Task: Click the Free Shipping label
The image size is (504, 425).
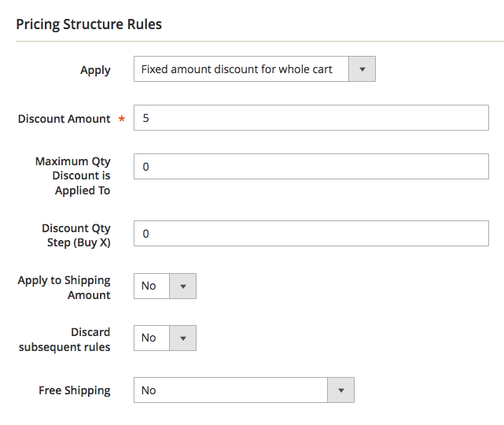Action: pos(75,390)
